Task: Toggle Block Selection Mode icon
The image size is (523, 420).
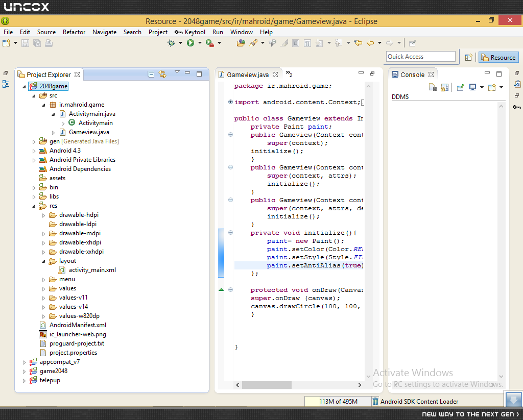Action: pos(296,43)
